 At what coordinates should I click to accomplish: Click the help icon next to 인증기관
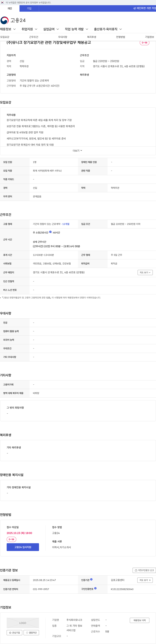click(x=91, y=579)
